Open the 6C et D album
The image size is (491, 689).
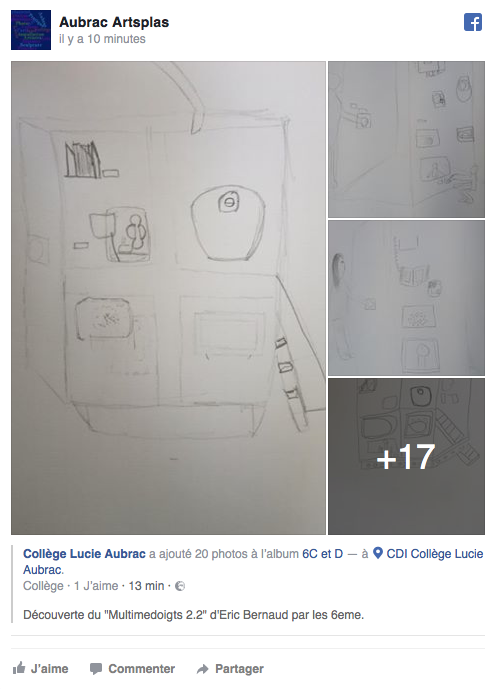[x=322, y=554]
